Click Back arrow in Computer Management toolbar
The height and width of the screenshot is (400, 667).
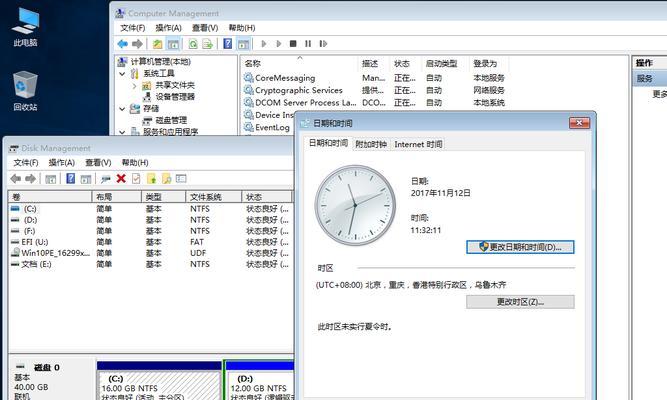[x=123, y=43]
